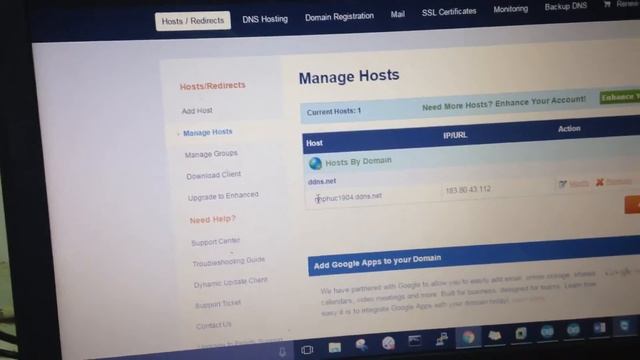
Task: Click the IP/URL column header
Action: pyautogui.click(x=455, y=135)
